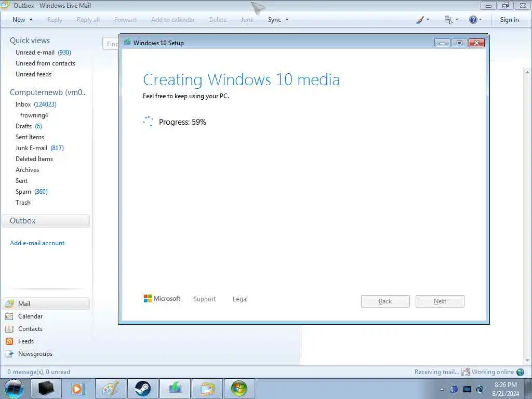Screen dimensions: 532x399
Task: Click the Windows Start orb
Action: [14, 389]
